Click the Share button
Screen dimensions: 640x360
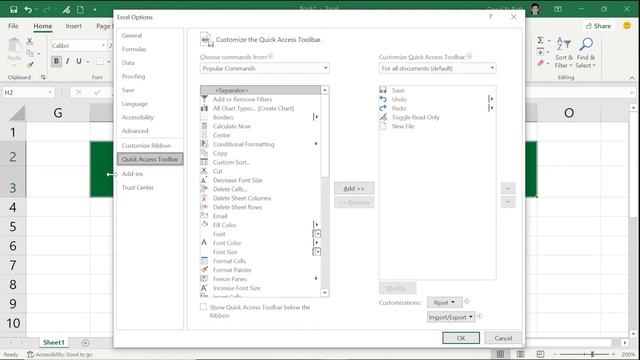(598, 26)
